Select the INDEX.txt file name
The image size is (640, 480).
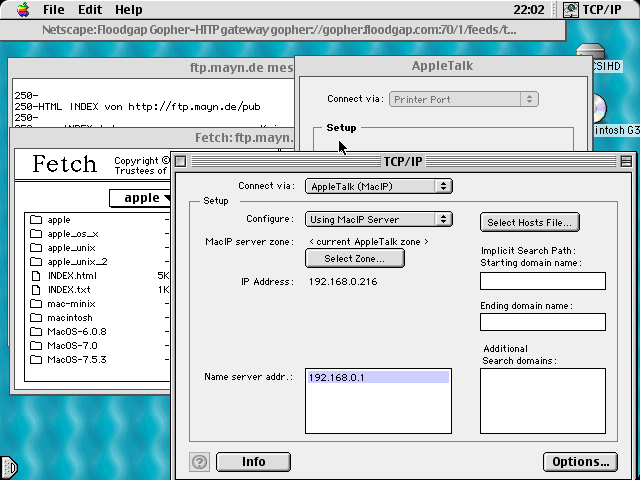69,290
